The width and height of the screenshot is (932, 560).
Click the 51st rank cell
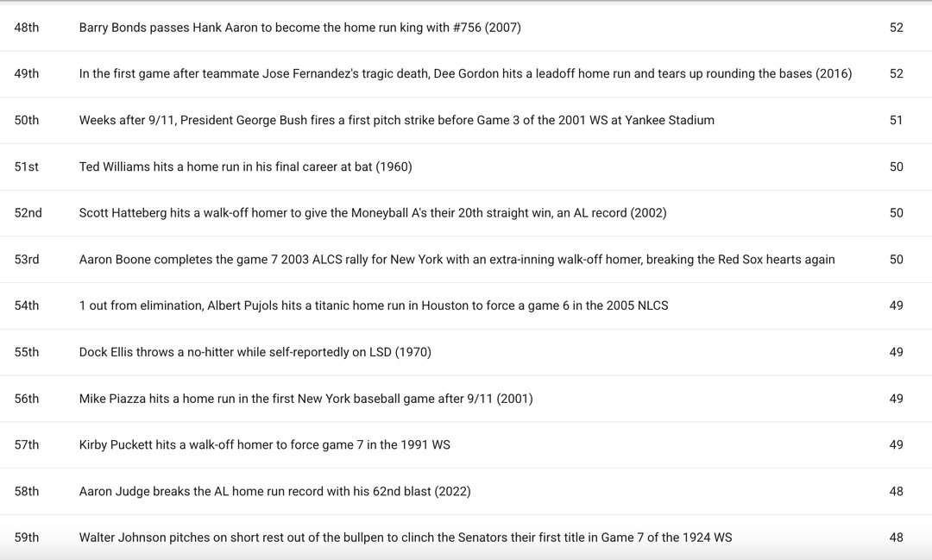coord(26,167)
